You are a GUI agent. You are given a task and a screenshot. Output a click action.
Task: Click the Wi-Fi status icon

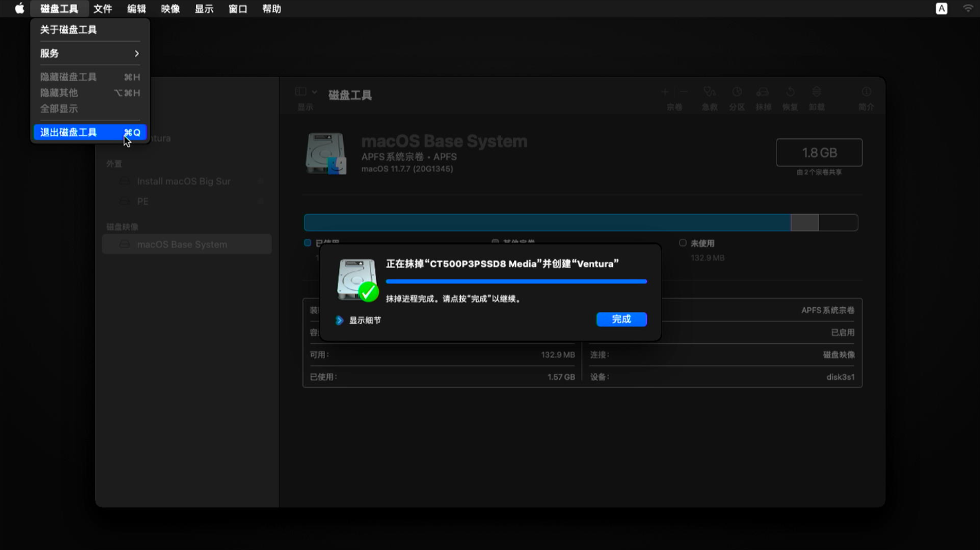coord(968,9)
